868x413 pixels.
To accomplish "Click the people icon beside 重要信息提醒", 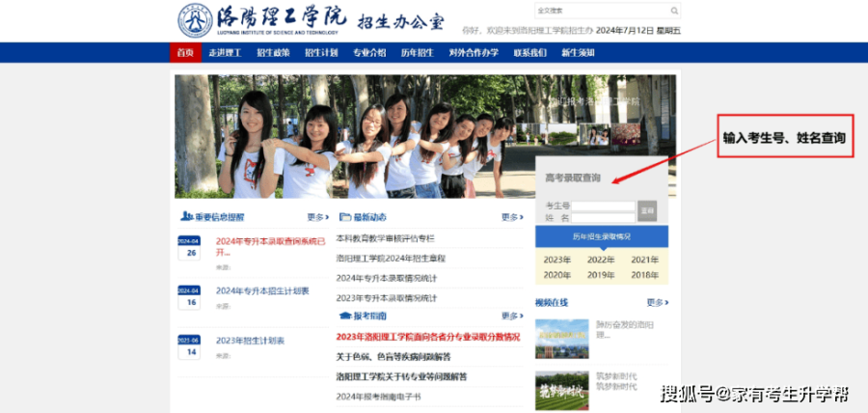I will pos(183,217).
